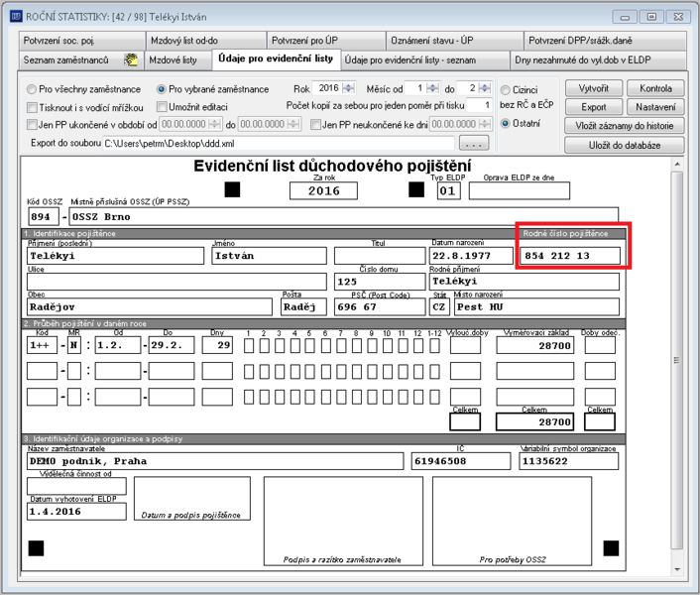
Task: Check Jen PP ukončené v období od
Action: coord(32,125)
